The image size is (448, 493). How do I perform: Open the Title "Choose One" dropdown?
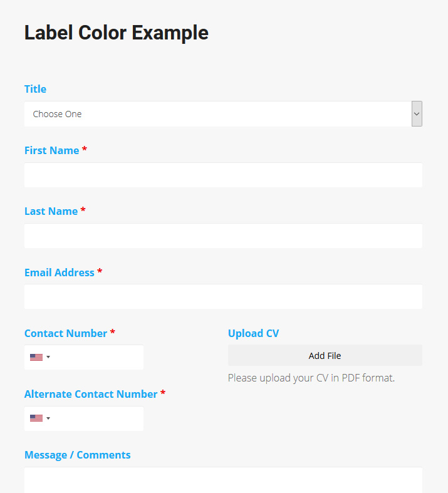(223, 114)
